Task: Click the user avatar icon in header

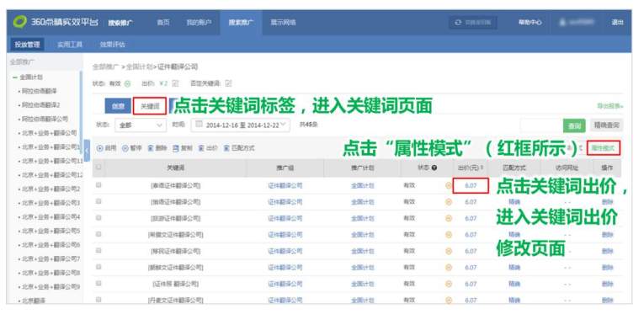Action: [562, 22]
